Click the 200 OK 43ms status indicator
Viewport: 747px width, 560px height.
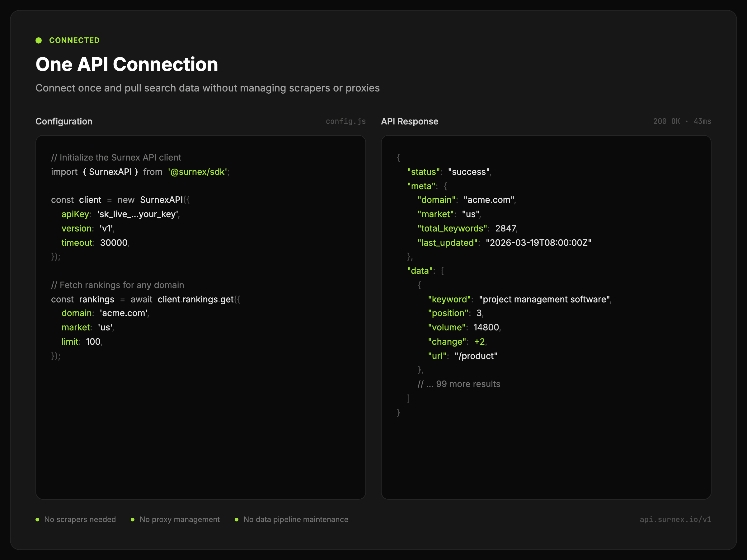pyautogui.click(x=682, y=122)
